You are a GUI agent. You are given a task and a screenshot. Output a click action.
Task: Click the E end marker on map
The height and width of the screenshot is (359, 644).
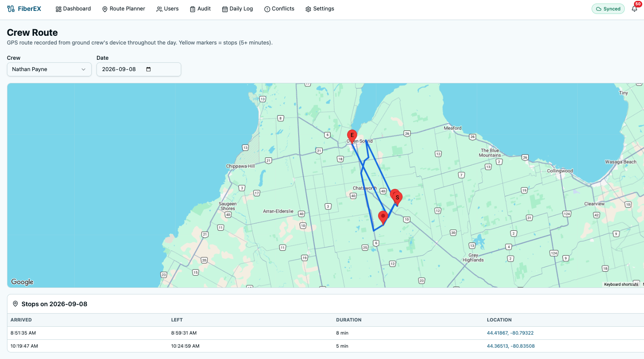tap(352, 136)
